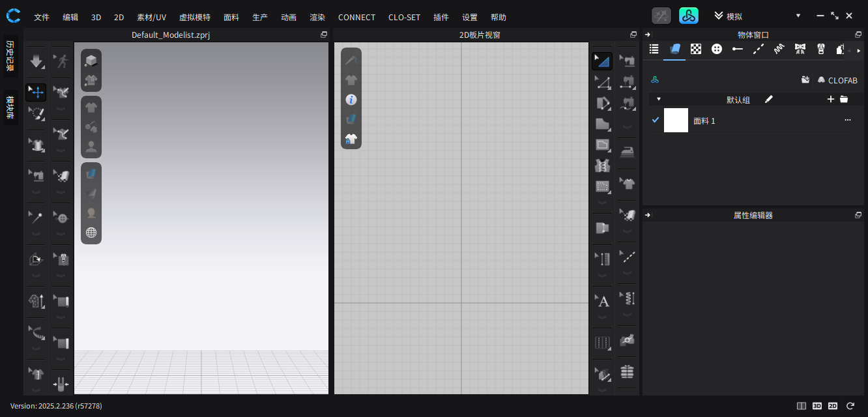Show avatar silhouette icon in 3D viewport
Viewport: 868px width, 417px height.
(x=91, y=147)
